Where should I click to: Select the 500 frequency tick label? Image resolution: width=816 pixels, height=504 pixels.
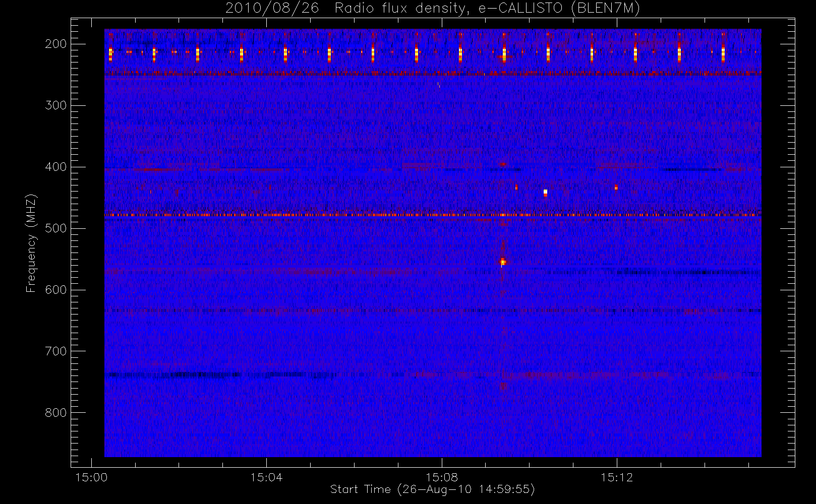click(x=55, y=228)
